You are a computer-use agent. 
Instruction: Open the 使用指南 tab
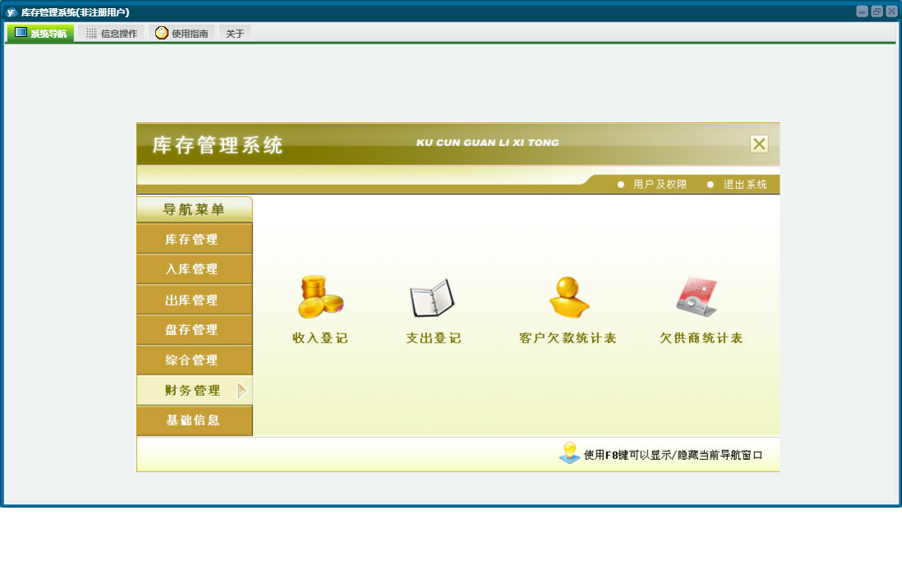coord(182,34)
